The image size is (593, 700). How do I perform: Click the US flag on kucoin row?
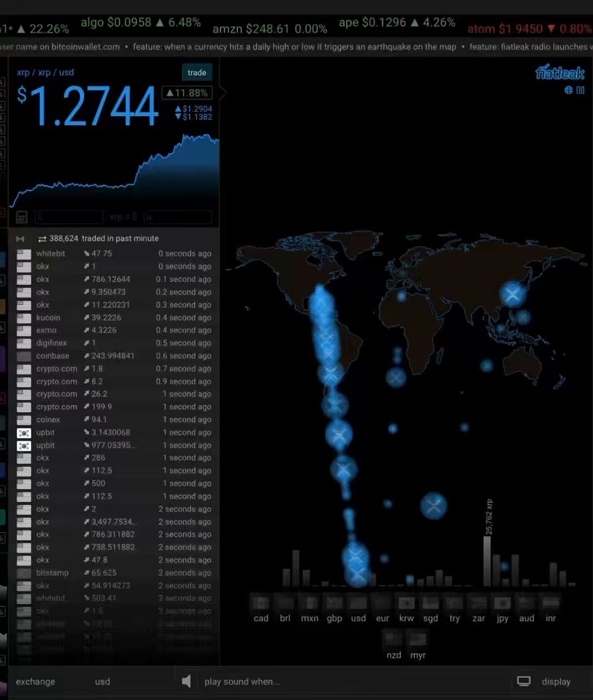tap(24, 318)
